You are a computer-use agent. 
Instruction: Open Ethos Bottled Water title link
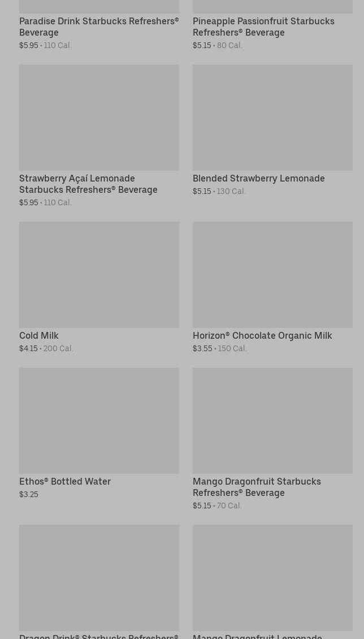[65, 481]
